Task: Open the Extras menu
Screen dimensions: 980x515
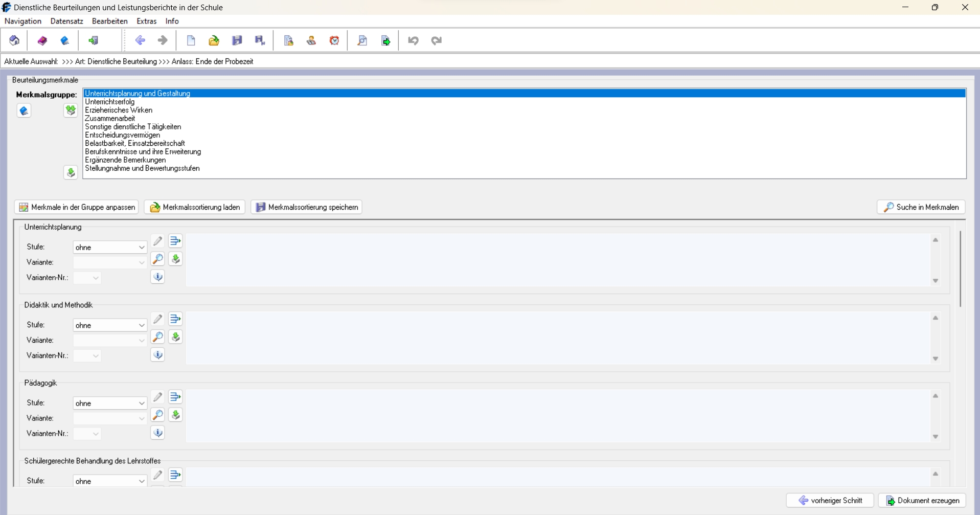Action: click(x=147, y=21)
